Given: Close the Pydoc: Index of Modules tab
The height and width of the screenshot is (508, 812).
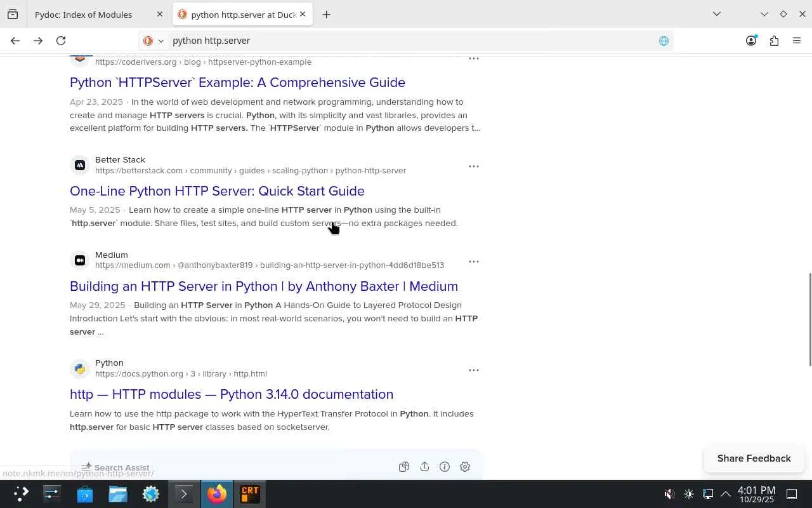Looking at the screenshot, I should (159, 14).
